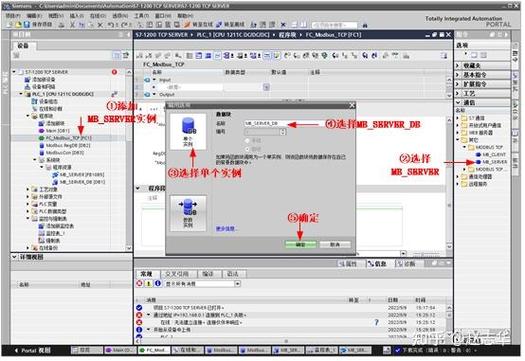525x361 pixels.
Task: Open the 插入 Insert menu
Action: click(x=76, y=16)
